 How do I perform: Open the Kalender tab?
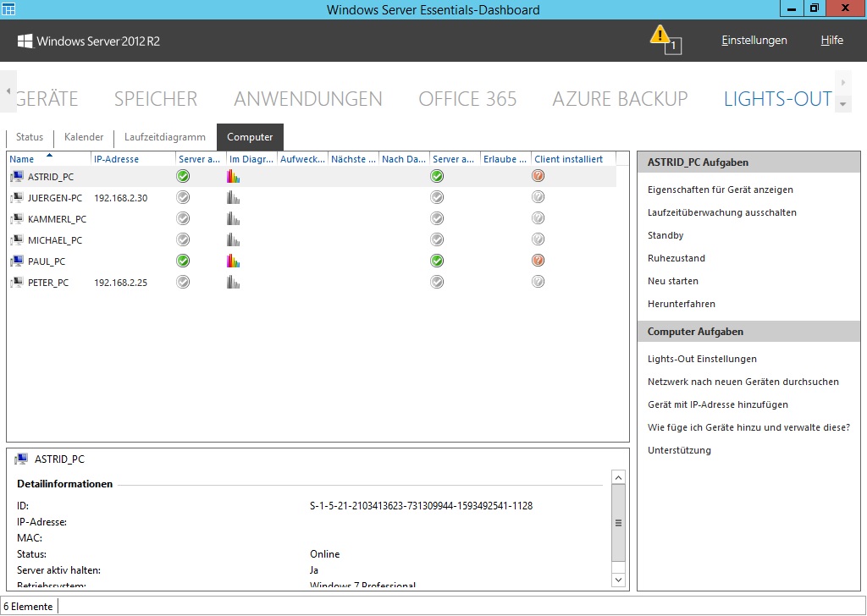84,137
